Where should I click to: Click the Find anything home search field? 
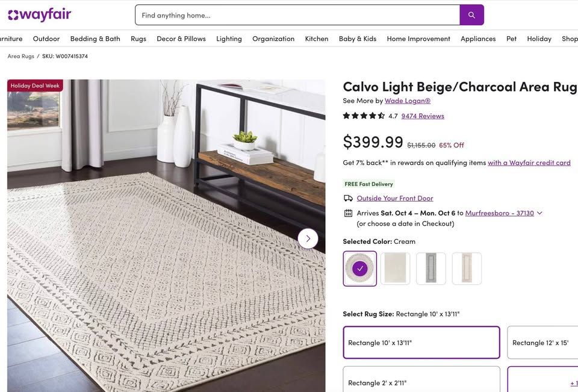point(297,15)
